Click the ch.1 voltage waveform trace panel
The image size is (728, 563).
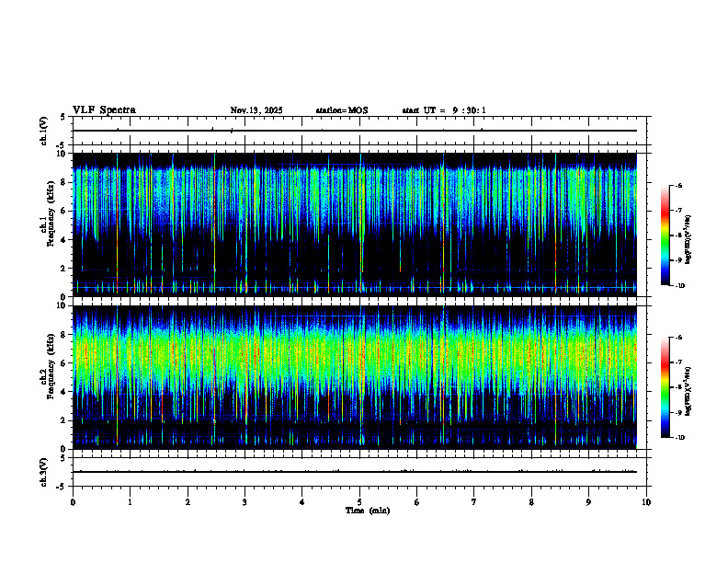(359, 131)
